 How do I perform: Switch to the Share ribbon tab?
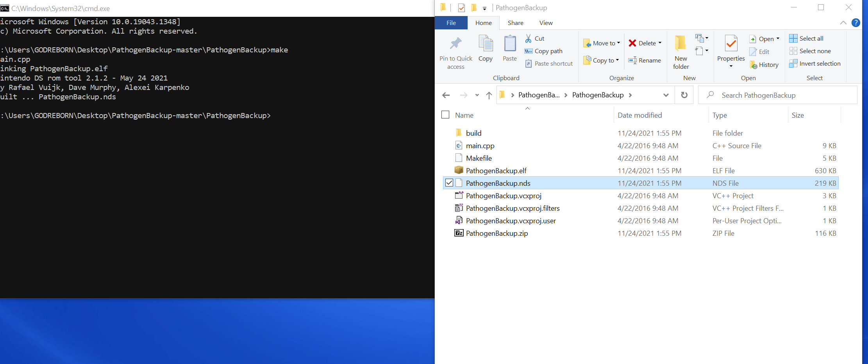coord(516,23)
